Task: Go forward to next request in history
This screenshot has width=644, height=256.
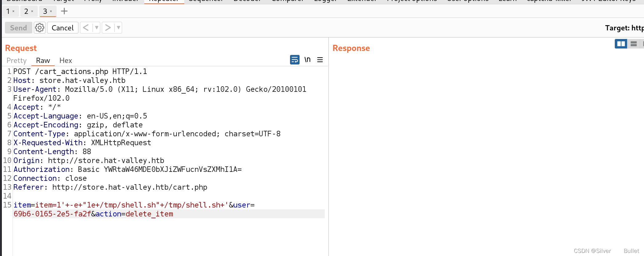Action: point(108,28)
